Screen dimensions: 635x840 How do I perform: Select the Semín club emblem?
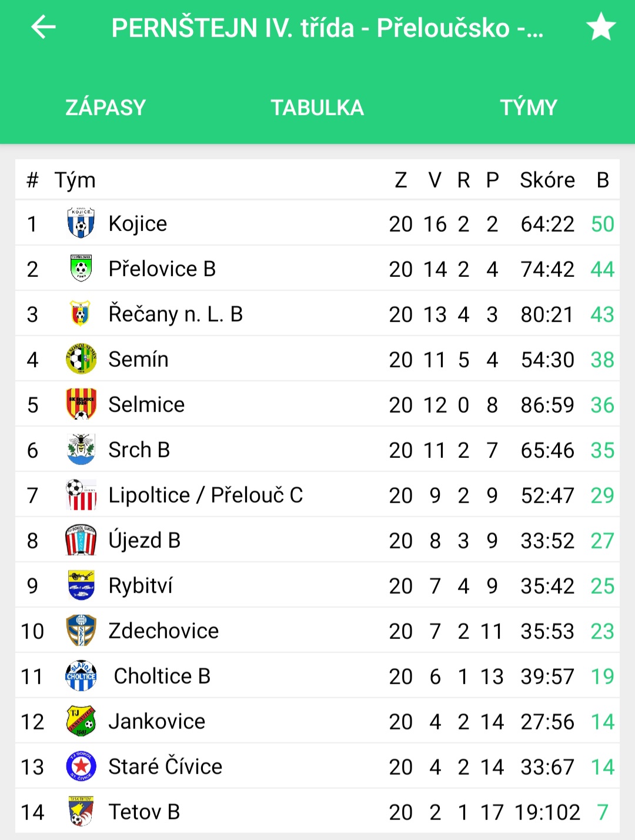81,359
